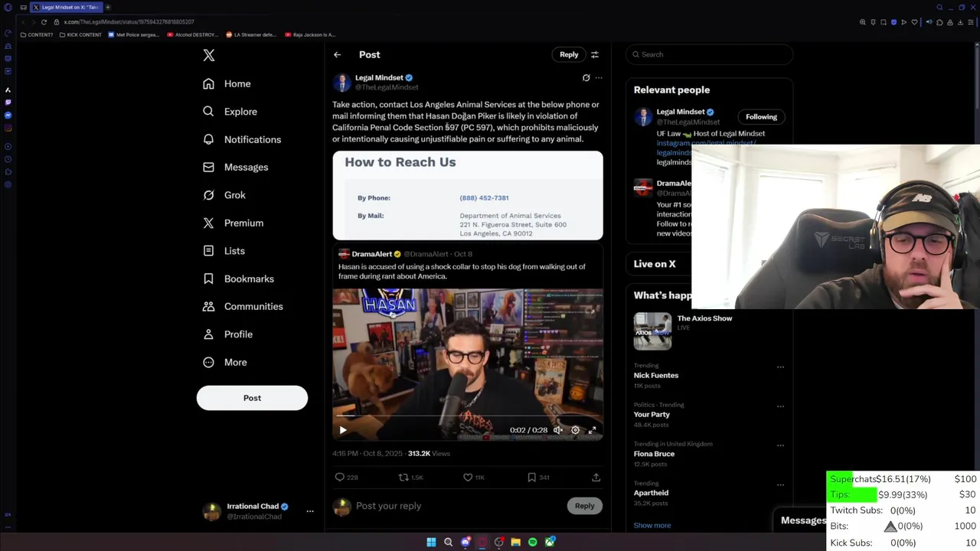The height and width of the screenshot is (551, 980).
Task: Open Raja Jackson bookmark
Action: coord(310,34)
